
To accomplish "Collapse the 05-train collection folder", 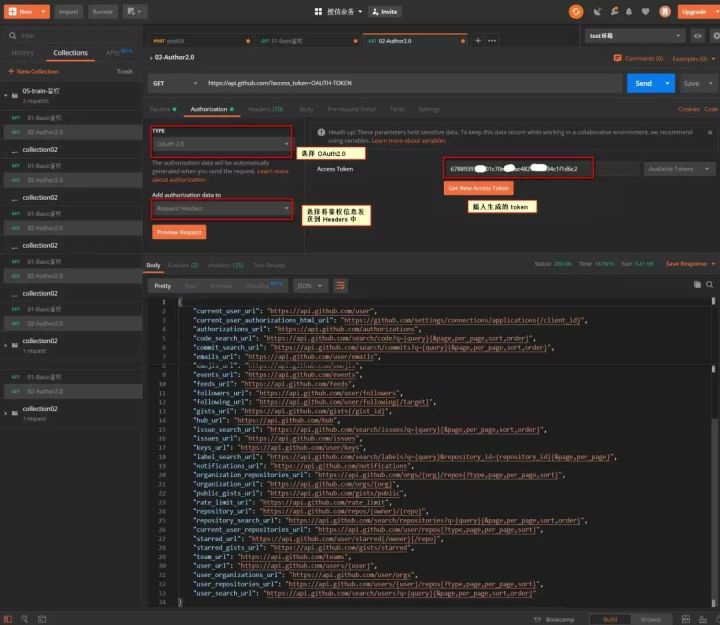I will click(6, 96).
